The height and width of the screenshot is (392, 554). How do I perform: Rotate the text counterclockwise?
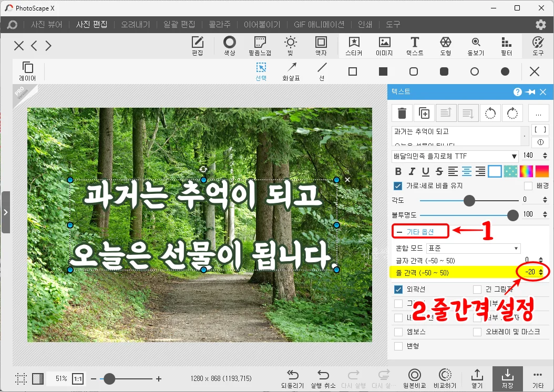click(490, 113)
